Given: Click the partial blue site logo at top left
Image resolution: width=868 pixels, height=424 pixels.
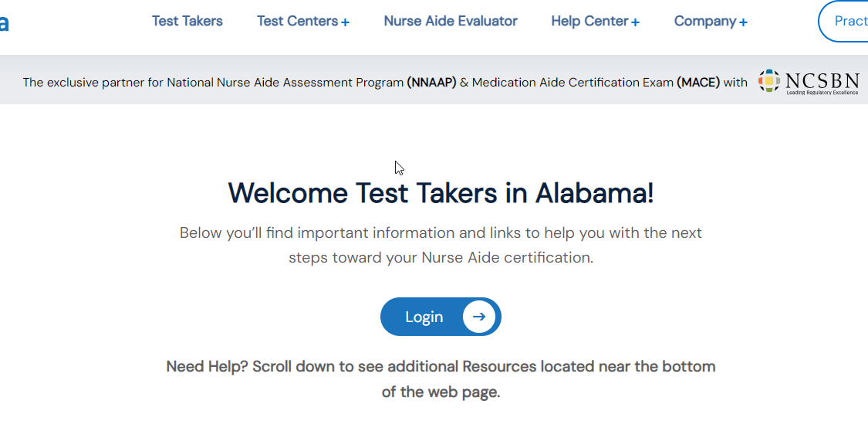Looking at the screenshot, I should click(5, 23).
